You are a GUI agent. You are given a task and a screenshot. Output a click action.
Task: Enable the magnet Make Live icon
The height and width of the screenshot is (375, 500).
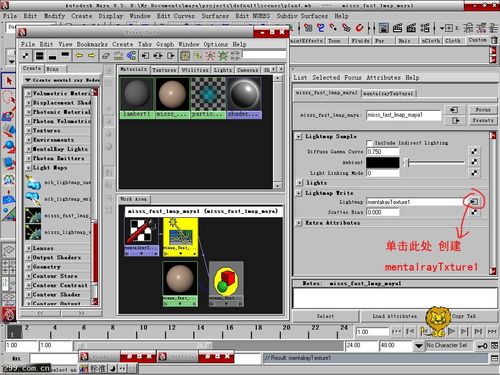(x=359, y=28)
